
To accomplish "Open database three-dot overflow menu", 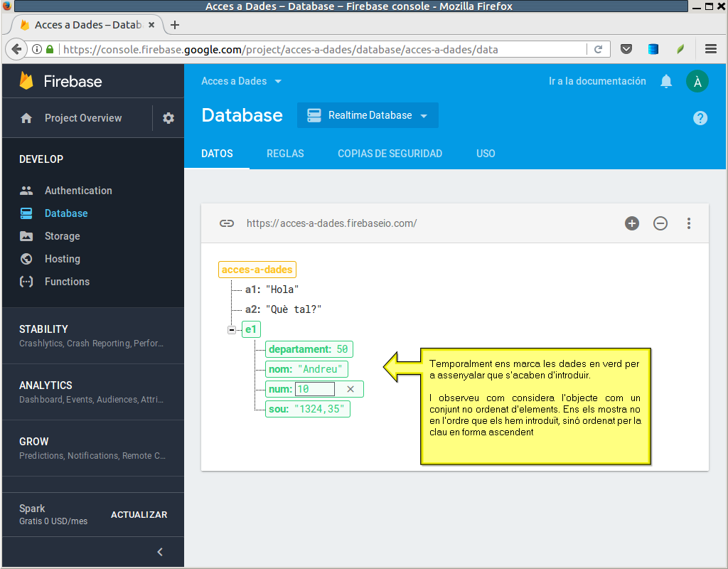I will (x=689, y=223).
